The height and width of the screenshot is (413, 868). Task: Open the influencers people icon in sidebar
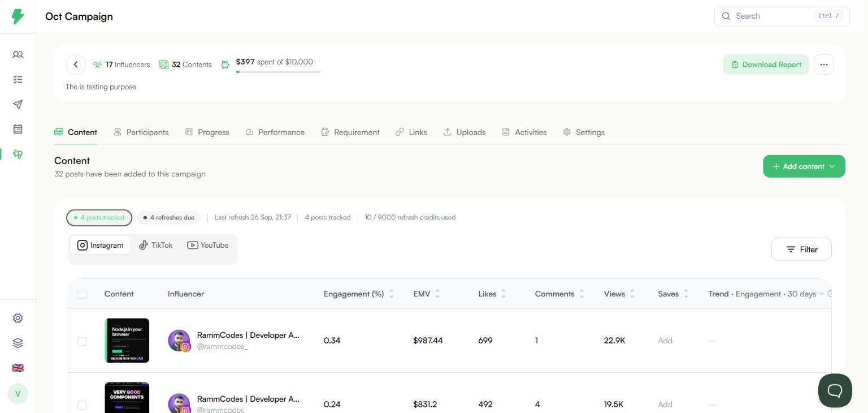click(x=18, y=54)
